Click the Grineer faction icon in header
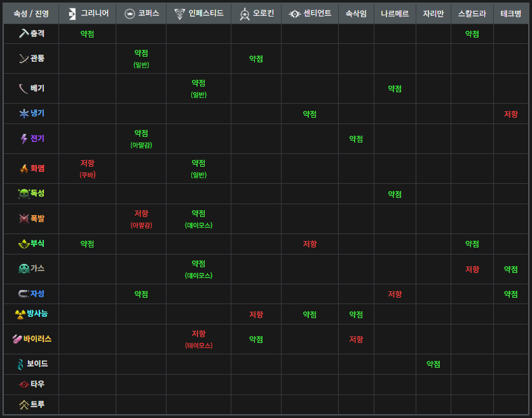This screenshot has width=532, height=418. (72, 13)
